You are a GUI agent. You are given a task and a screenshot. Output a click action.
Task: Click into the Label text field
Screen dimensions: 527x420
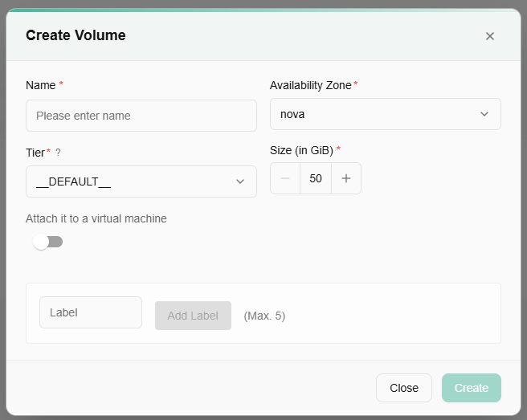coord(91,312)
